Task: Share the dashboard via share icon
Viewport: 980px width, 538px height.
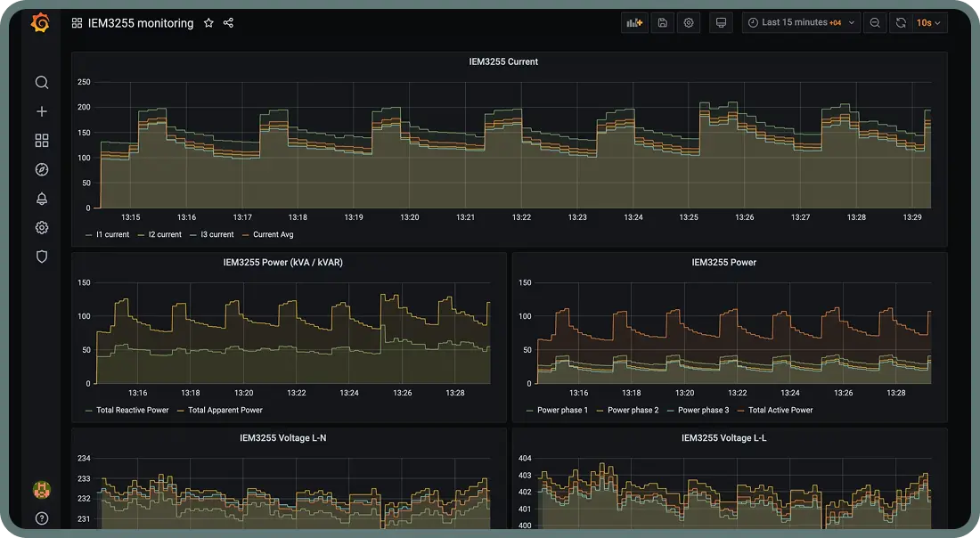Action: (x=228, y=23)
